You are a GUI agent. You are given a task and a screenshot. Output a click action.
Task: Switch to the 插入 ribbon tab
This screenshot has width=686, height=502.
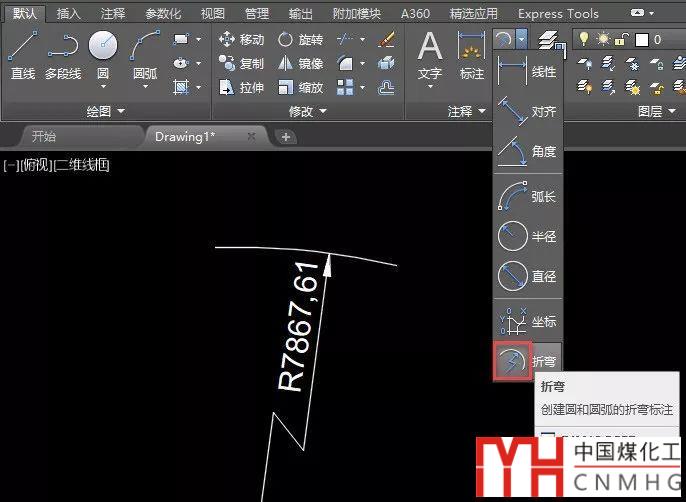click(69, 14)
